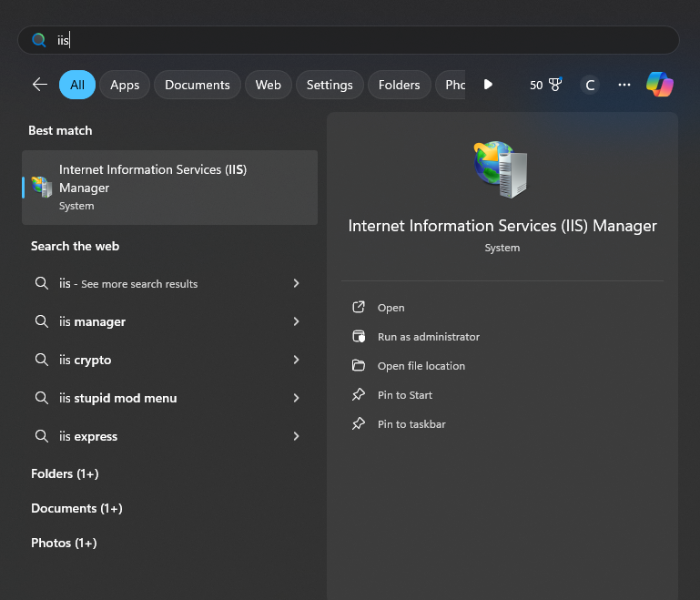Click the IIS Manager icon in best match
The width and height of the screenshot is (700, 600).
tap(42, 187)
